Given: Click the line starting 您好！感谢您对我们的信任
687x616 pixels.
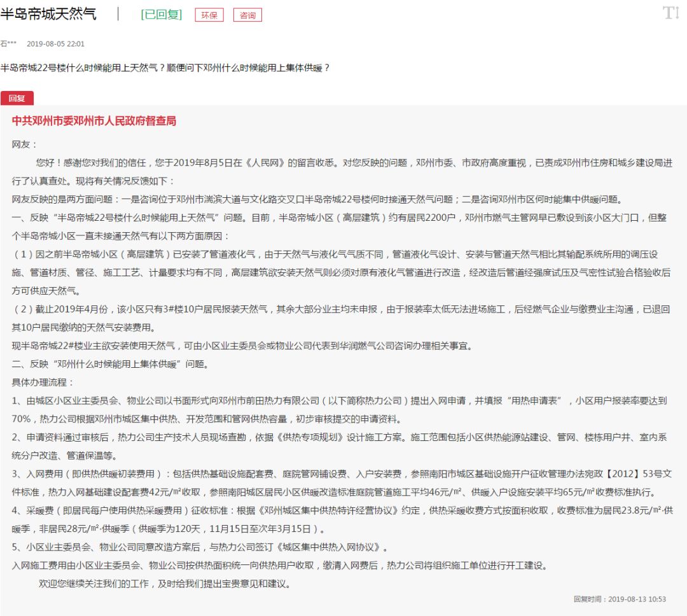Looking at the screenshot, I should (x=354, y=163).
